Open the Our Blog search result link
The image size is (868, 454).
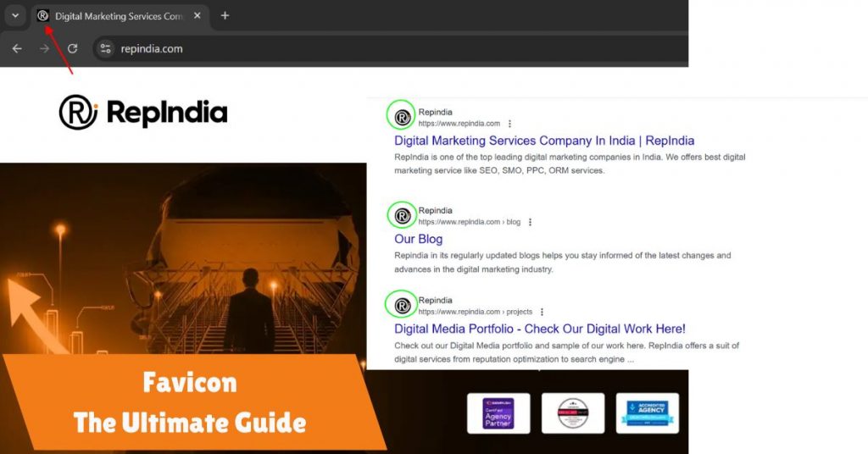418,239
